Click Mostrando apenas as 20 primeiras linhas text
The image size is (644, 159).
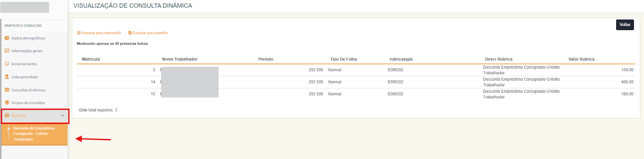click(x=112, y=44)
